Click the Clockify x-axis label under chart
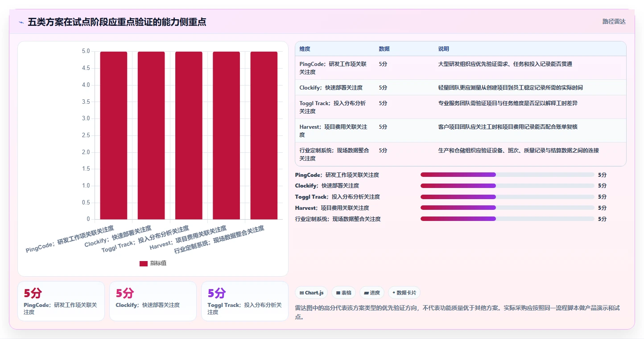 click(x=118, y=236)
